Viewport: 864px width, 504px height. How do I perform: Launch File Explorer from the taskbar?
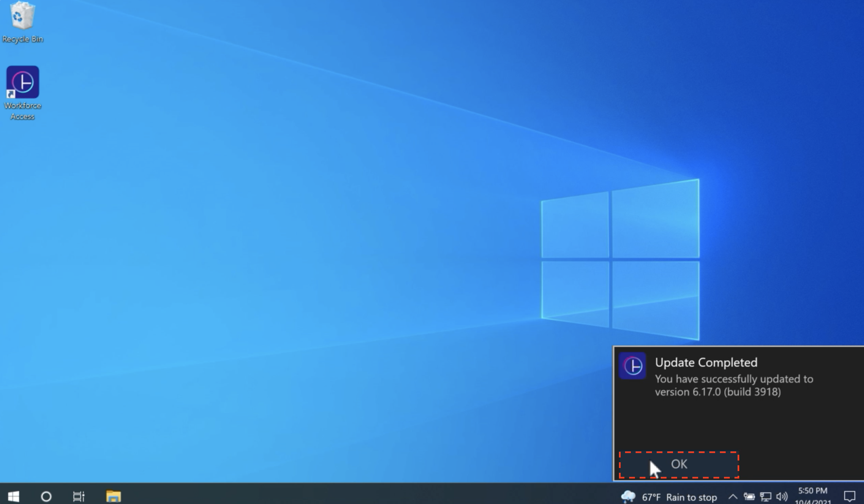click(113, 496)
